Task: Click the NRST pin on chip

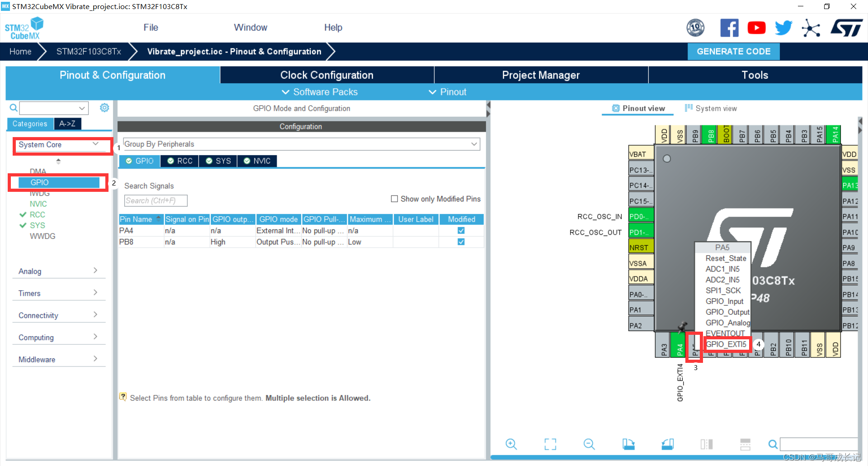Action: coord(641,247)
